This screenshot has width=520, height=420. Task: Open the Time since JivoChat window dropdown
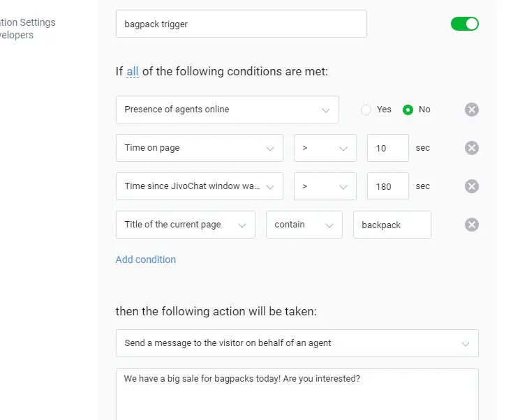[199, 186]
